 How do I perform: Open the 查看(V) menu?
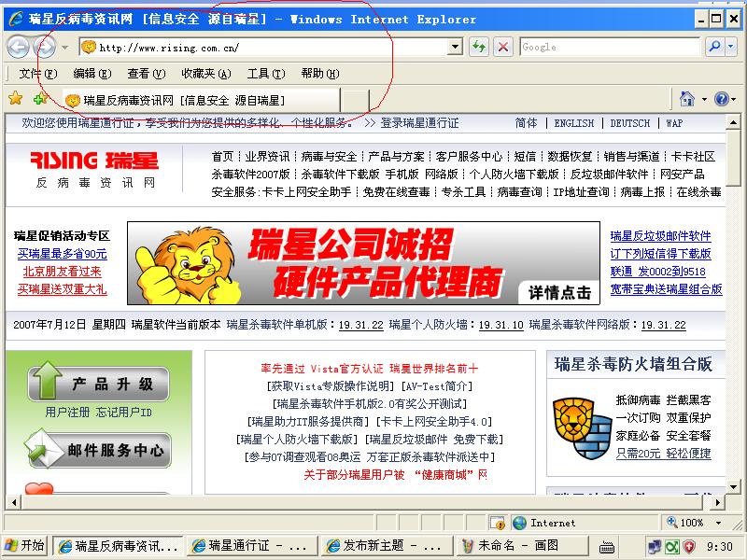147,74
